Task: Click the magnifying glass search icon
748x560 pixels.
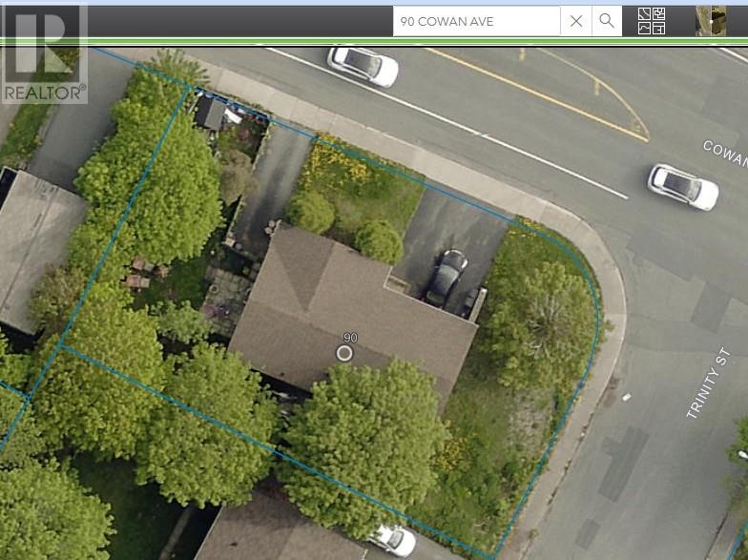Action: coord(607,21)
